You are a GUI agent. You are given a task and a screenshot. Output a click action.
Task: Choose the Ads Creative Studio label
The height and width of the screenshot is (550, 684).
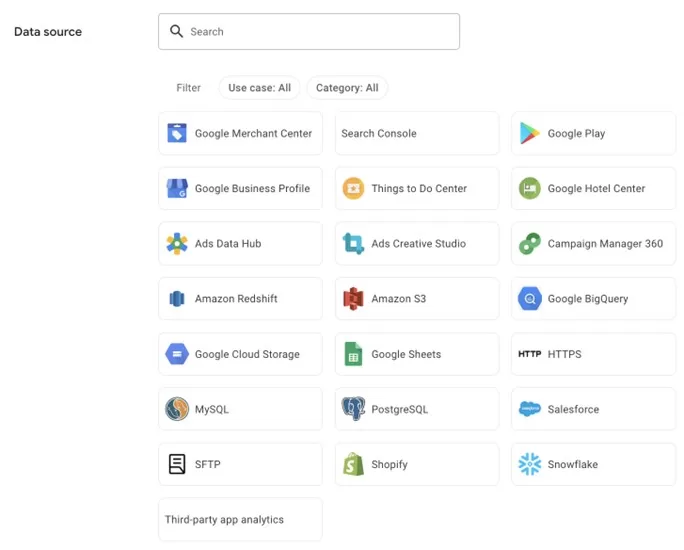[x=419, y=243]
